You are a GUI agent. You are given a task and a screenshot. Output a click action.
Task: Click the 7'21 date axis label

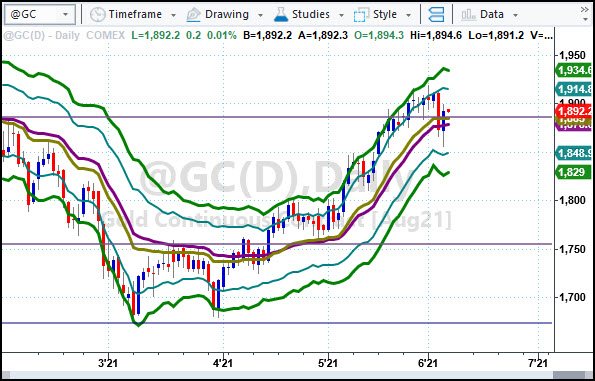point(538,364)
